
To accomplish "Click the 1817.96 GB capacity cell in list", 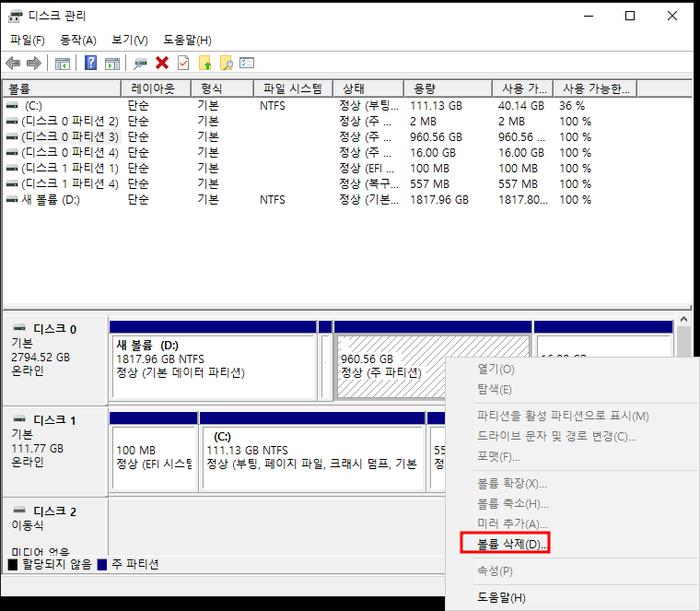I will tap(439, 200).
